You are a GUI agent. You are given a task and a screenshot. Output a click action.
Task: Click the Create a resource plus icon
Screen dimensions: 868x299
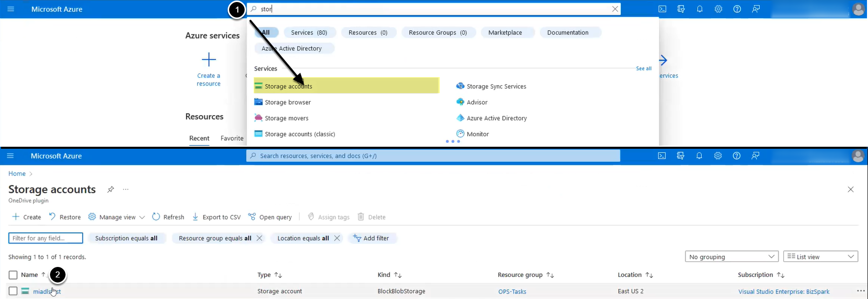[x=209, y=60]
